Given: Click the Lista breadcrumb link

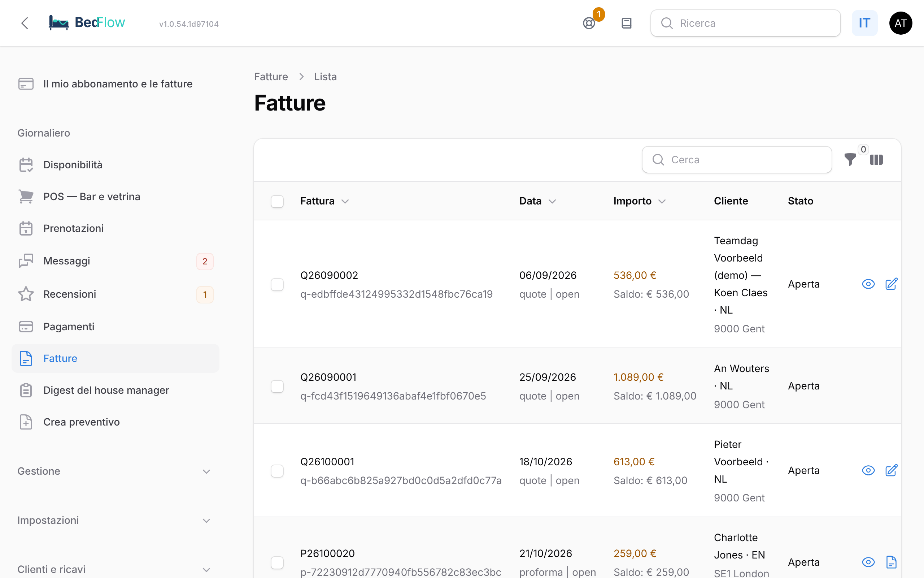Looking at the screenshot, I should [x=325, y=77].
